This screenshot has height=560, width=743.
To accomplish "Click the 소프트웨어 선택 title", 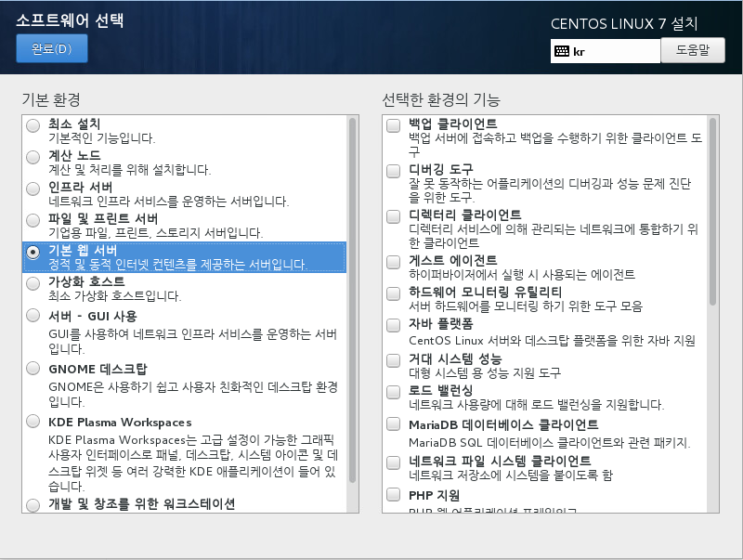I will point(71,20).
